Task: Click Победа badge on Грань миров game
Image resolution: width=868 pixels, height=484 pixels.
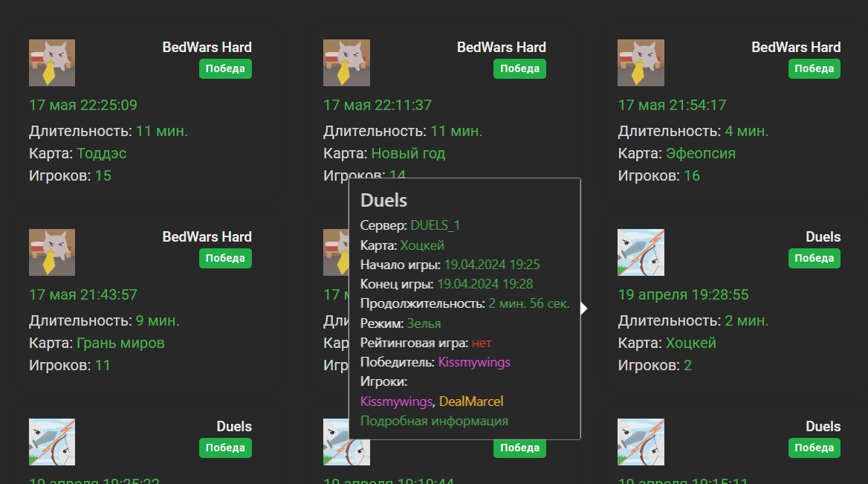Action: pos(225,259)
